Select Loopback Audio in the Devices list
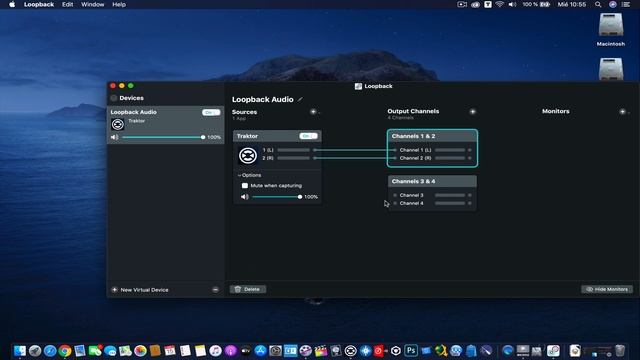 pyautogui.click(x=165, y=125)
